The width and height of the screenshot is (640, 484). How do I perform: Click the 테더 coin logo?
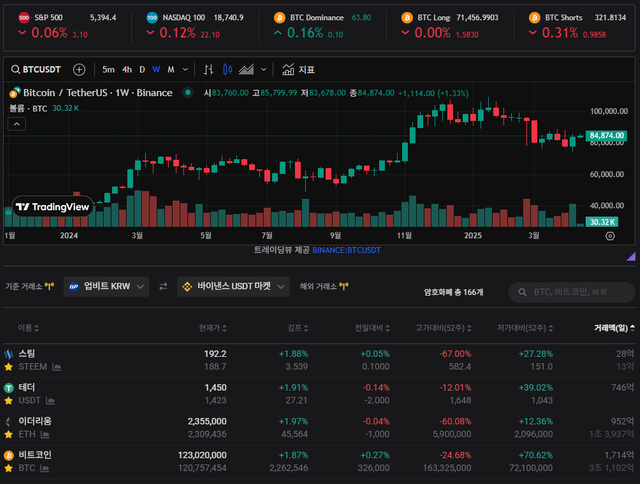[x=9, y=388]
